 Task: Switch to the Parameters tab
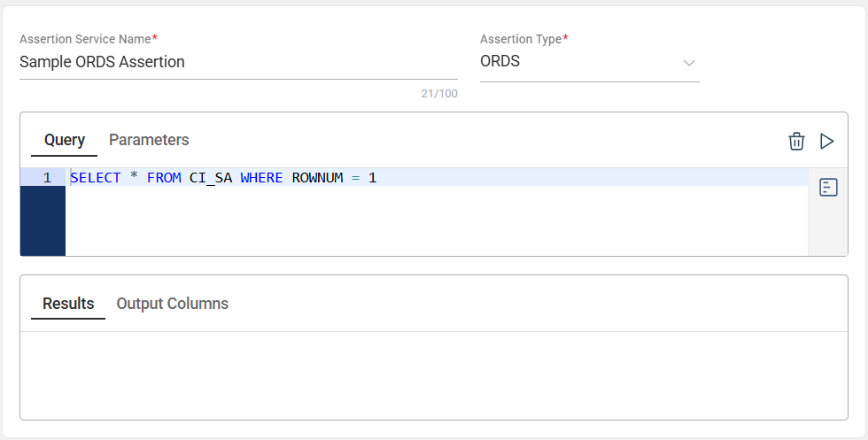149,140
